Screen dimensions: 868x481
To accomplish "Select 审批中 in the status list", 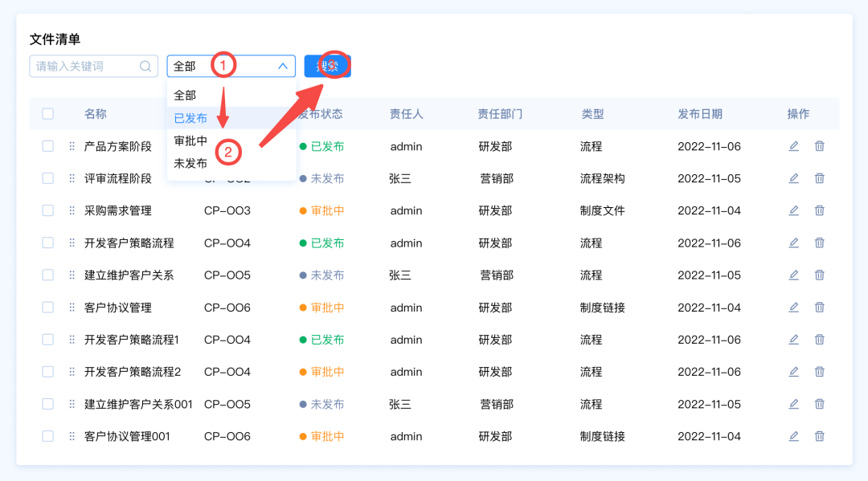I will (x=190, y=141).
